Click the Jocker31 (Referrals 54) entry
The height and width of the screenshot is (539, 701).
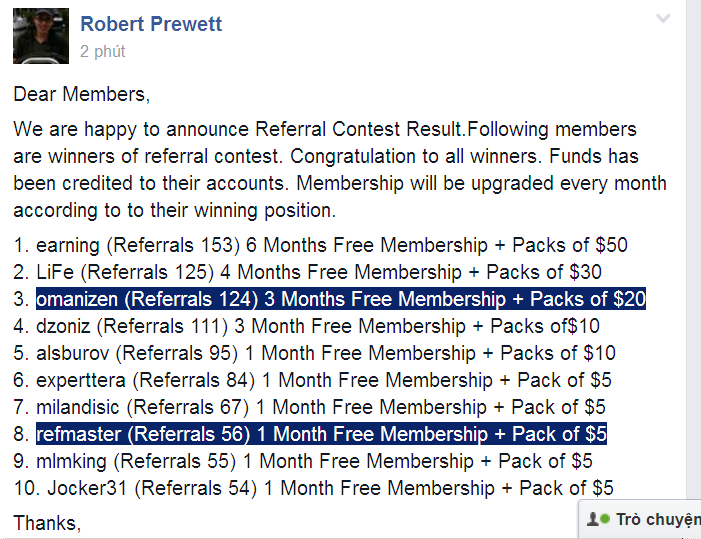click(x=324, y=488)
